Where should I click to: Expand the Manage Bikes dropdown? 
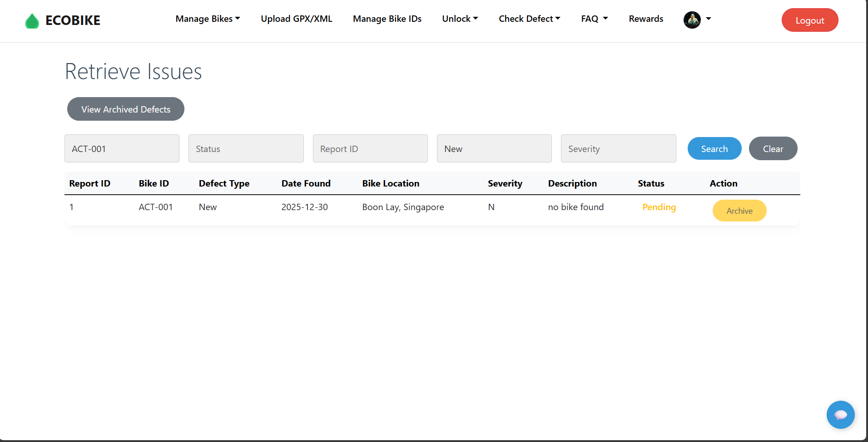tap(208, 19)
